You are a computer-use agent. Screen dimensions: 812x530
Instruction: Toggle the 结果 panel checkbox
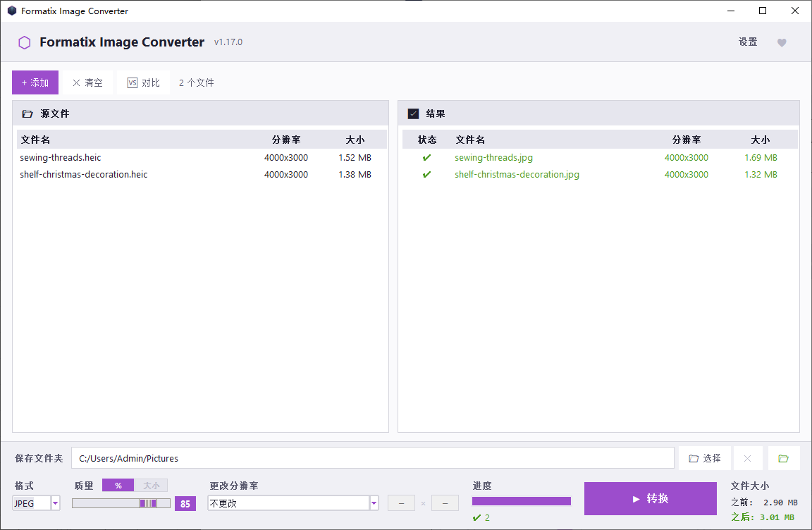pyautogui.click(x=413, y=113)
